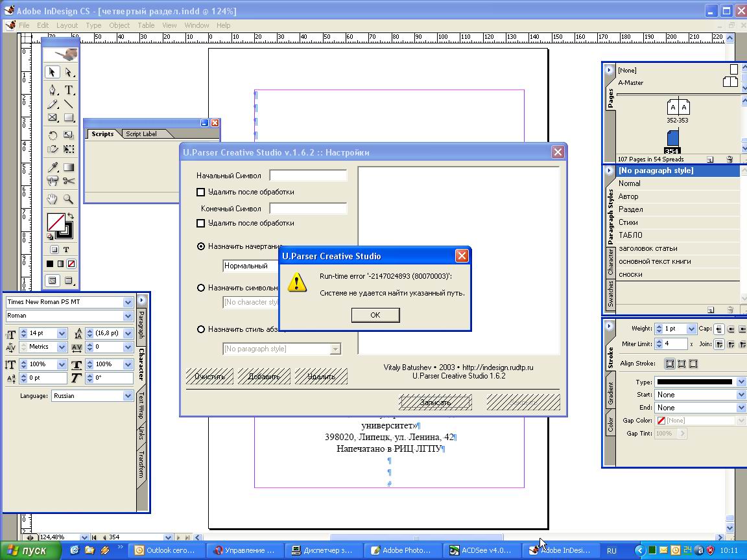747x560 pixels.
Task: Choose the Rectangle shape tool
Action: pos(69,117)
